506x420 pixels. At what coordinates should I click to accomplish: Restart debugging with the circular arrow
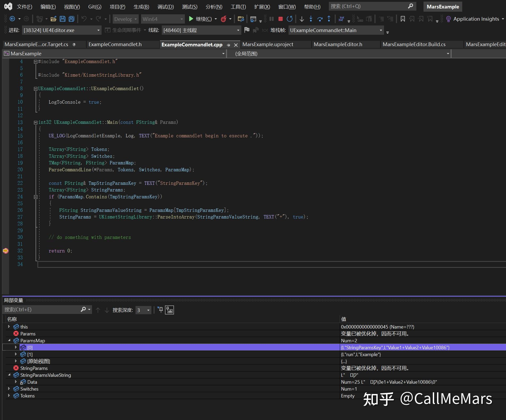pos(290,19)
